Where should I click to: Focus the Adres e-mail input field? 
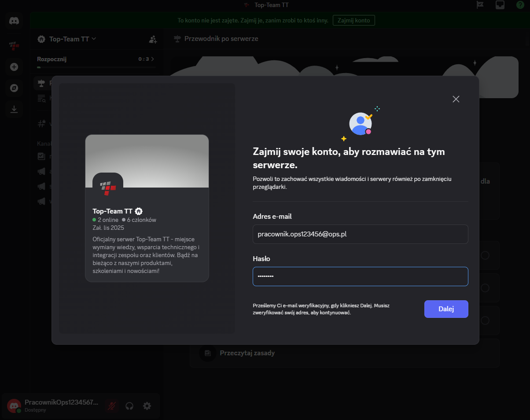[x=360, y=234]
